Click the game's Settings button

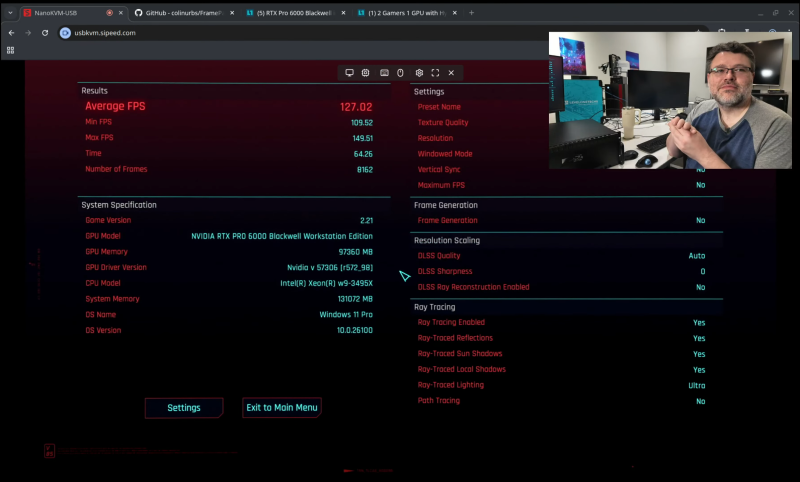coord(184,408)
